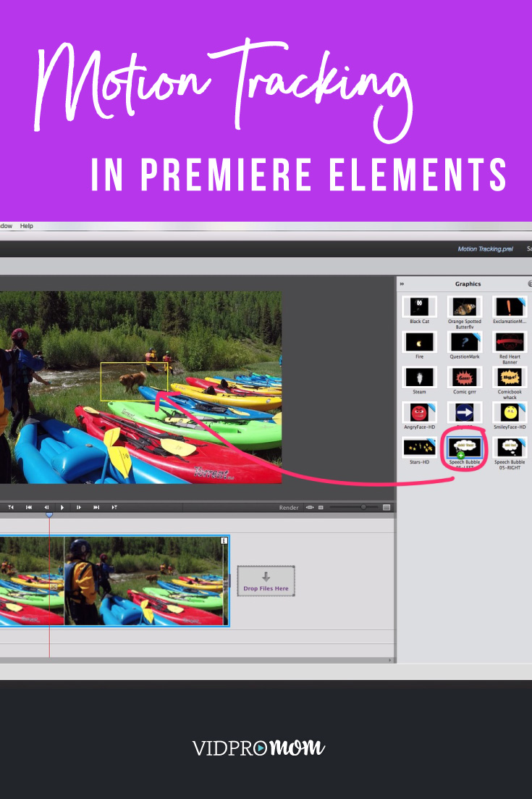Image resolution: width=532 pixels, height=799 pixels.
Task: Select the QuestionMark graphic
Action: pyautogui.click(x=464, y=343)
